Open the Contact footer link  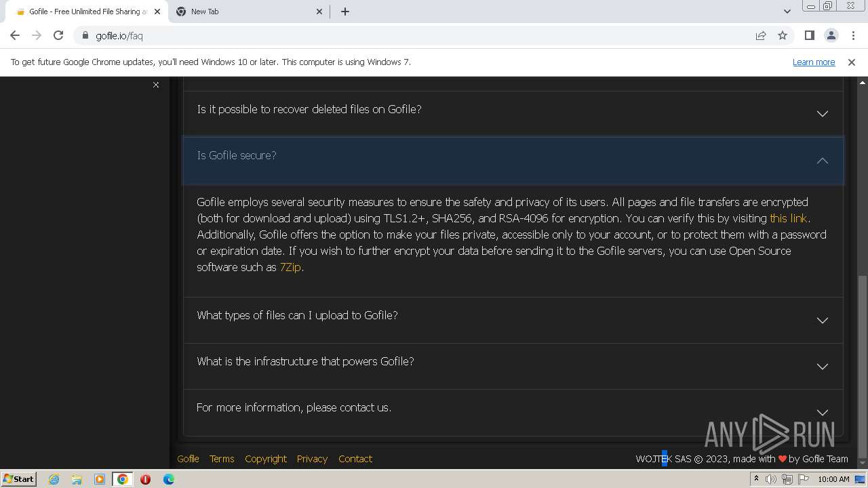355,459
